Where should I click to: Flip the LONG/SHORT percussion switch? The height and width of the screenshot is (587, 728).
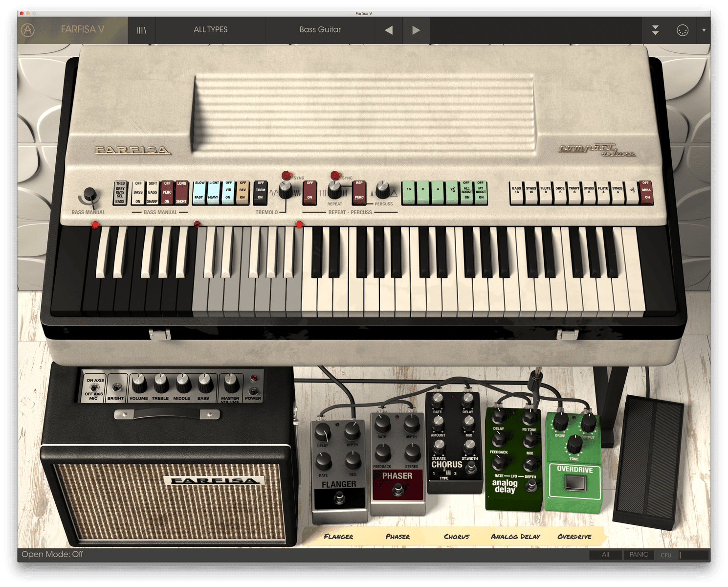(181, 192)
